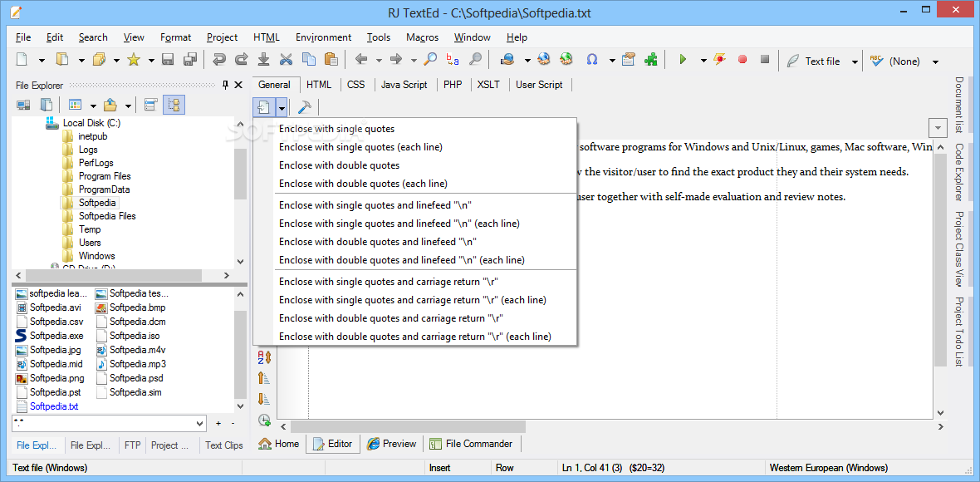Click the grey Stop macro icon

(764, 60)
